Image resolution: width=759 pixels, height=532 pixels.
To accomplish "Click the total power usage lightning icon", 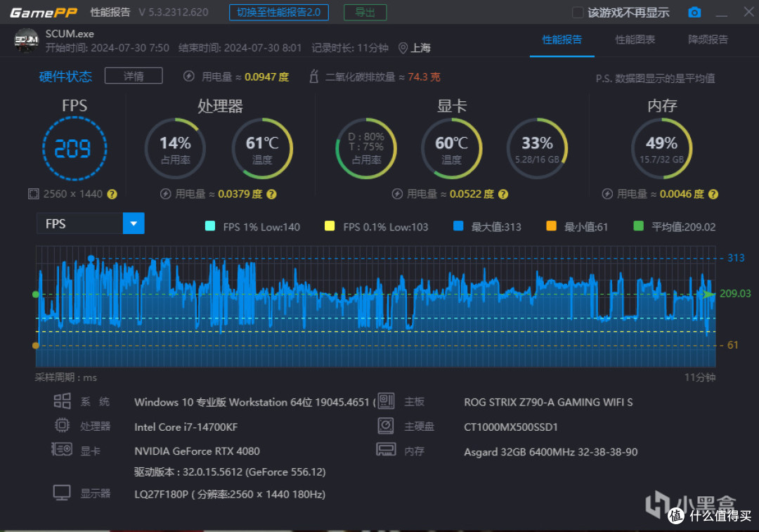I will click(x=189, y=77).
